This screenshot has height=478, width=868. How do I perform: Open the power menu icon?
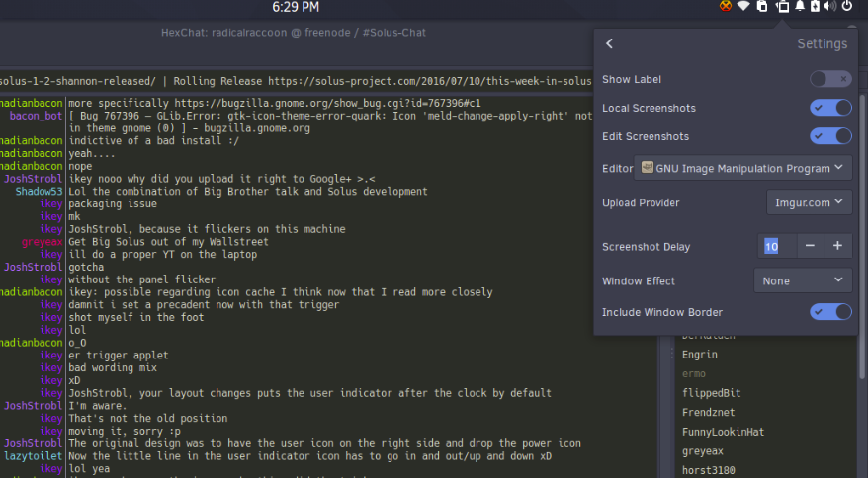(847, 6)
